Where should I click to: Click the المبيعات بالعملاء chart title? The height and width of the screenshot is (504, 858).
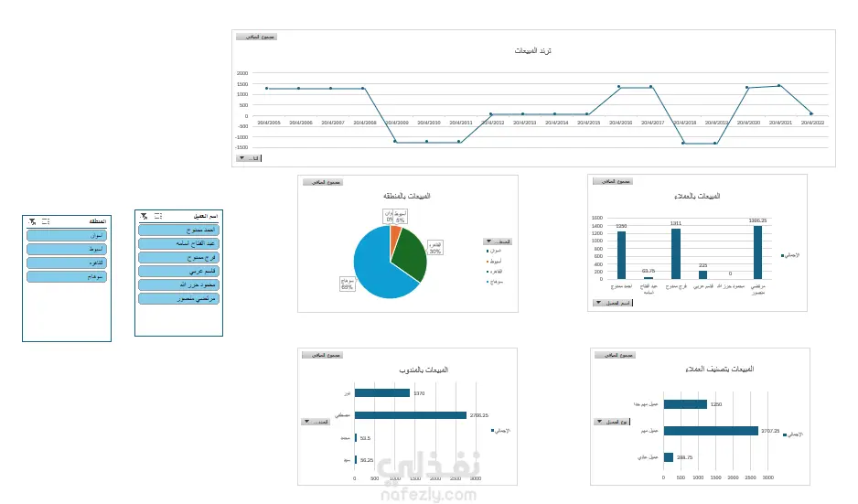tap(697, 196)
